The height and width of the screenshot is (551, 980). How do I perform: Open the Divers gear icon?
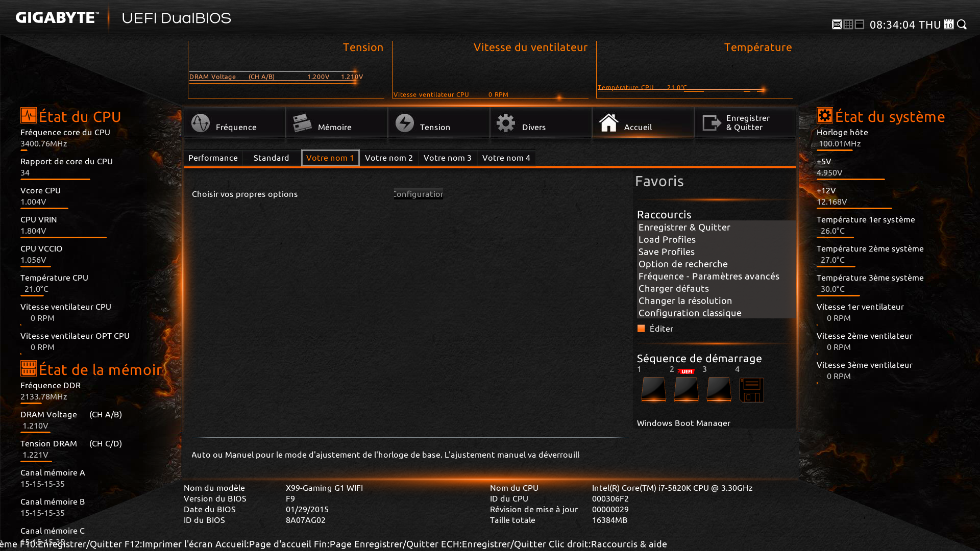506,123
